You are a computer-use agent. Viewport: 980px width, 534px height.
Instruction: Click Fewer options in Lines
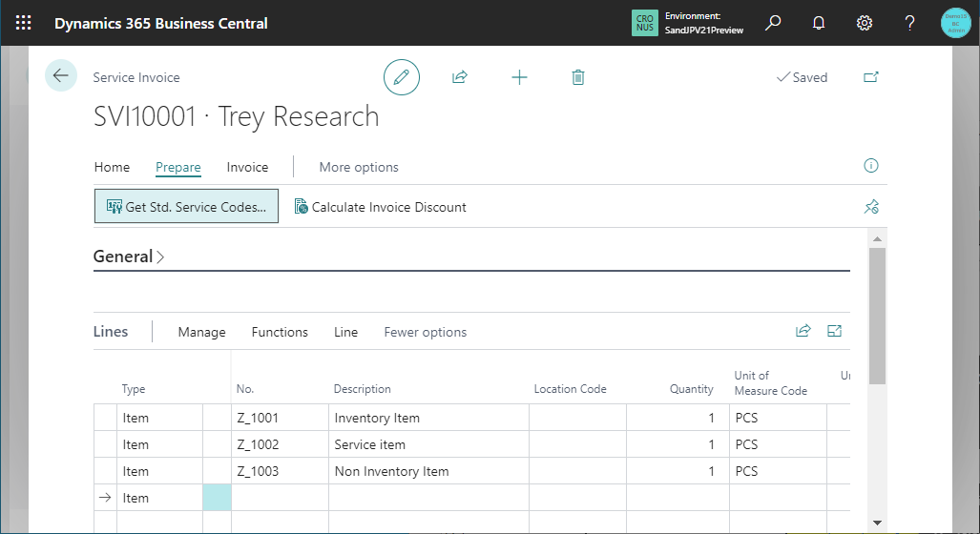pos(425,332)
